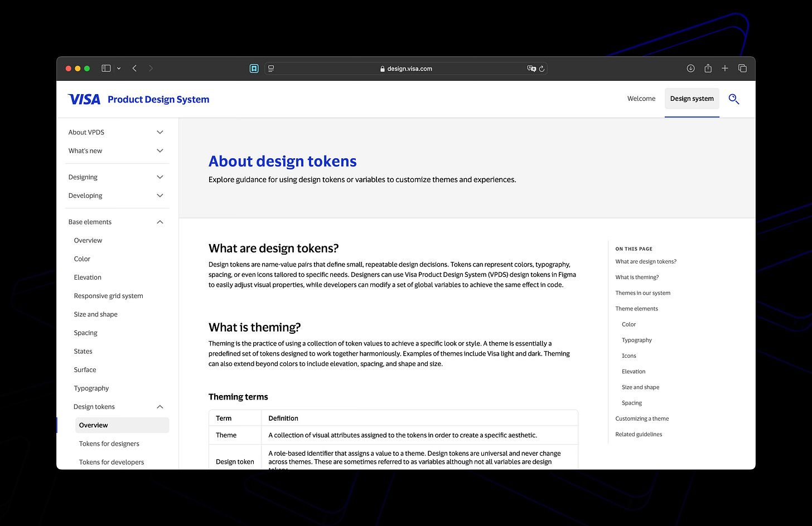
Task: Jump to Customizing a theme anchor
Action: [x=642, y=418]
